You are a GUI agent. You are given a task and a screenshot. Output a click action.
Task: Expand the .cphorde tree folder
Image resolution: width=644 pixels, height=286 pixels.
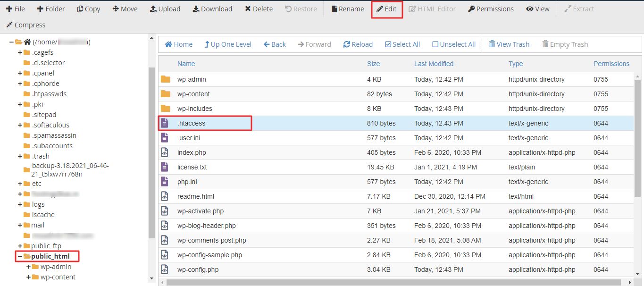tap(20, 84)
